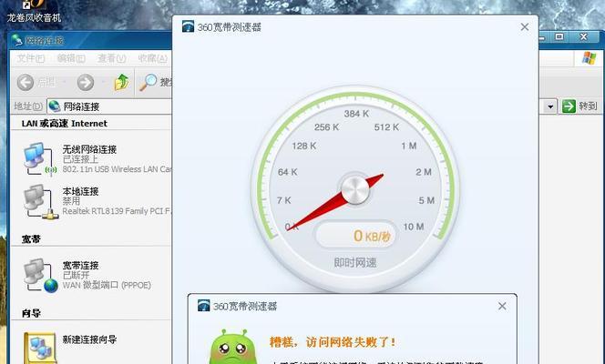Click the WAN 微型端口 (PPPOE) description
Image resolution: width=605 pixels, height=364 pixels.
tap(107, 285)
